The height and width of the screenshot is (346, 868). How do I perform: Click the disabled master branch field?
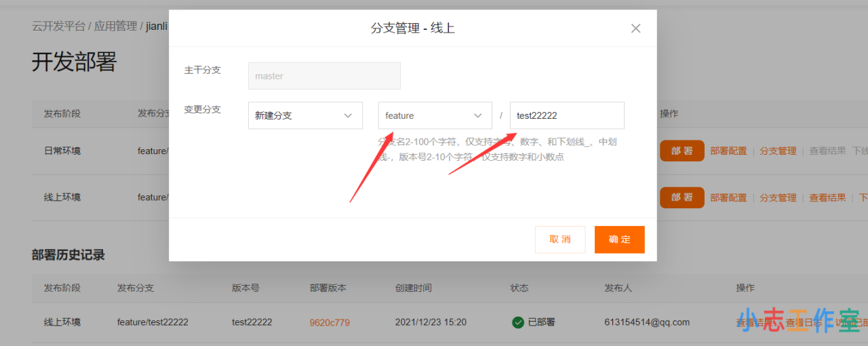[324, 76]
